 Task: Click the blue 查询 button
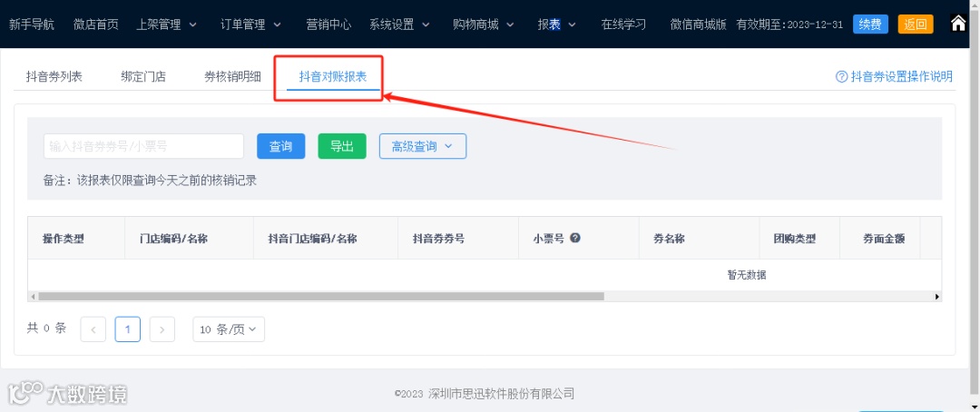coord(280,146)
